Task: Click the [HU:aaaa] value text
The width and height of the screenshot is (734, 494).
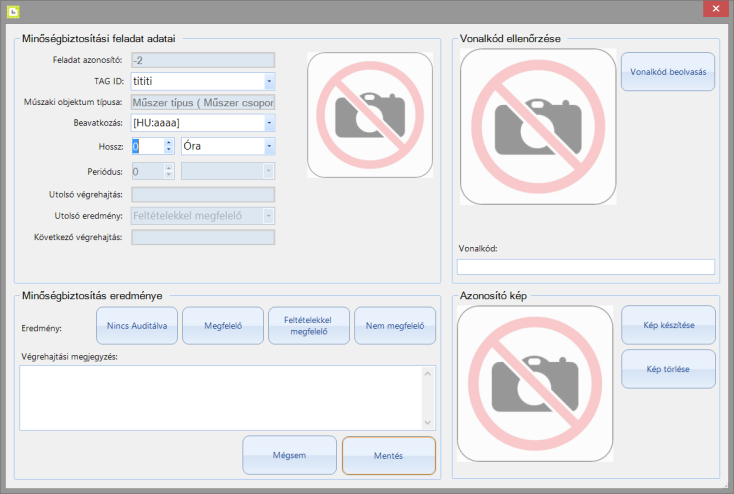Action: click(156, 123)
